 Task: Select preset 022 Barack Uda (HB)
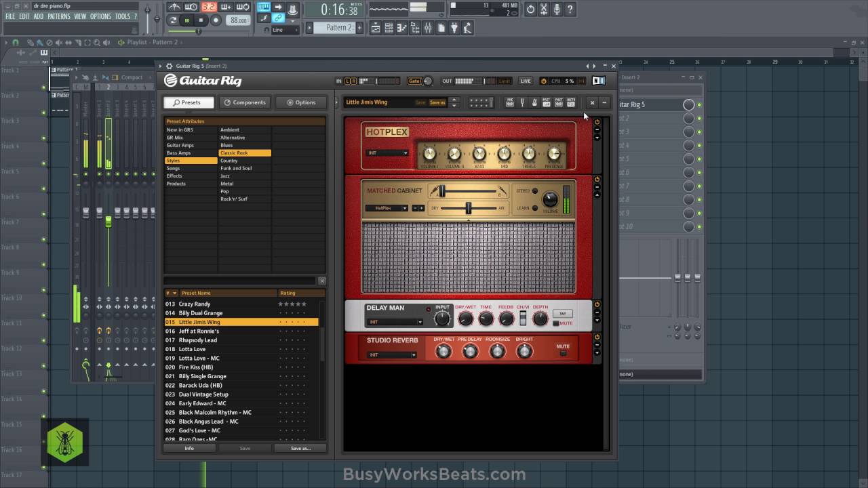click(241, 385)
